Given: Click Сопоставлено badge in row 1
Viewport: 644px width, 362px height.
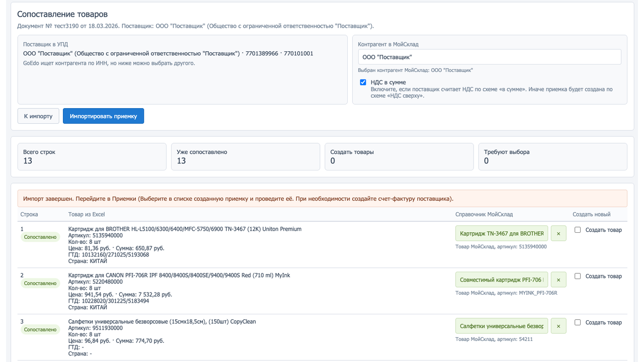Looking at the screenshot, I should (x=40, y=237).
